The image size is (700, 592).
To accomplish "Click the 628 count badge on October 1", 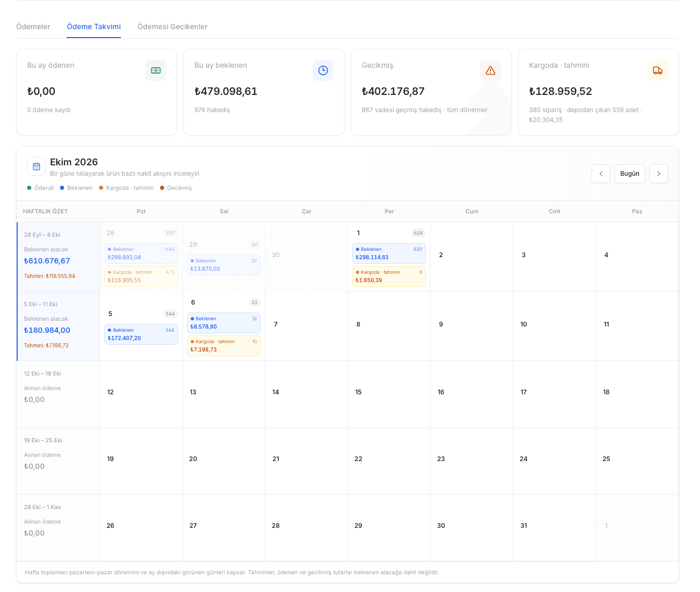I will point(418,233).
